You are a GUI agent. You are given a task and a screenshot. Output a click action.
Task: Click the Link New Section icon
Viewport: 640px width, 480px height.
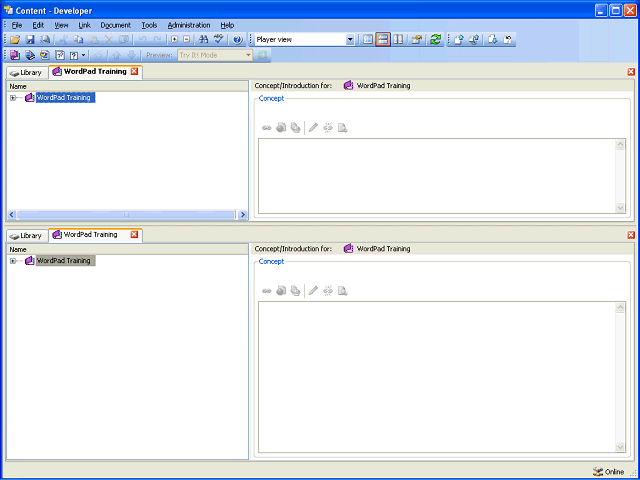point(30,55)
